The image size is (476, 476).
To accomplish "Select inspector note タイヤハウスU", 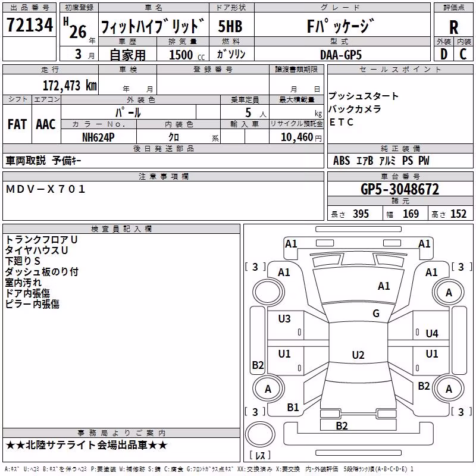I will pyautogui.click(x=36, y=250).
